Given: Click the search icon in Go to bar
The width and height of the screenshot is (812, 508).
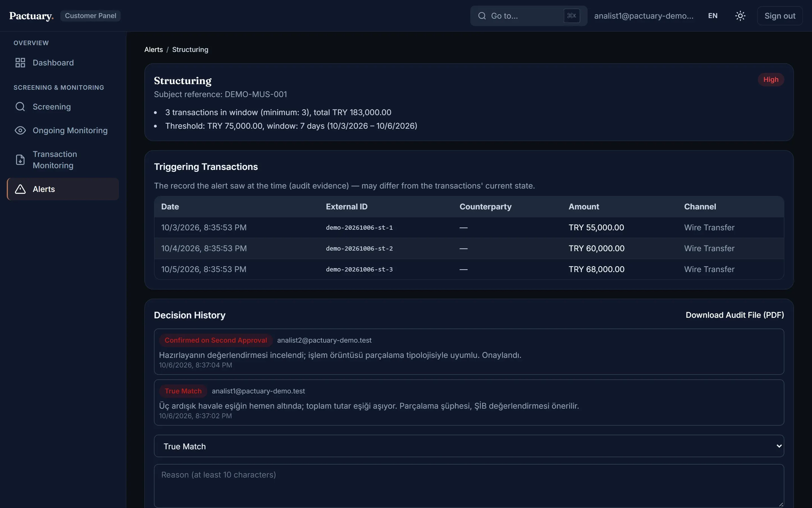Looking at the screenshot, I should click(x=482, y=16).
